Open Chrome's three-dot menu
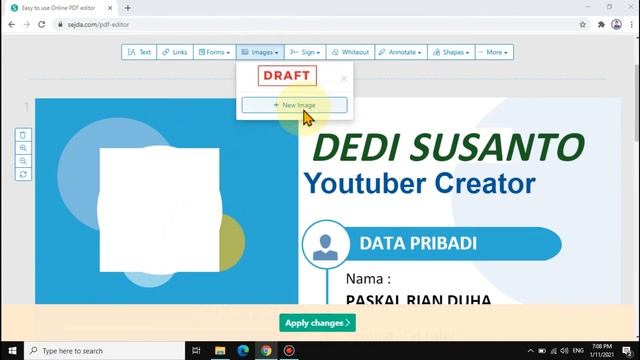This screenshot has width=640, height=360. [x=632, y=24]
